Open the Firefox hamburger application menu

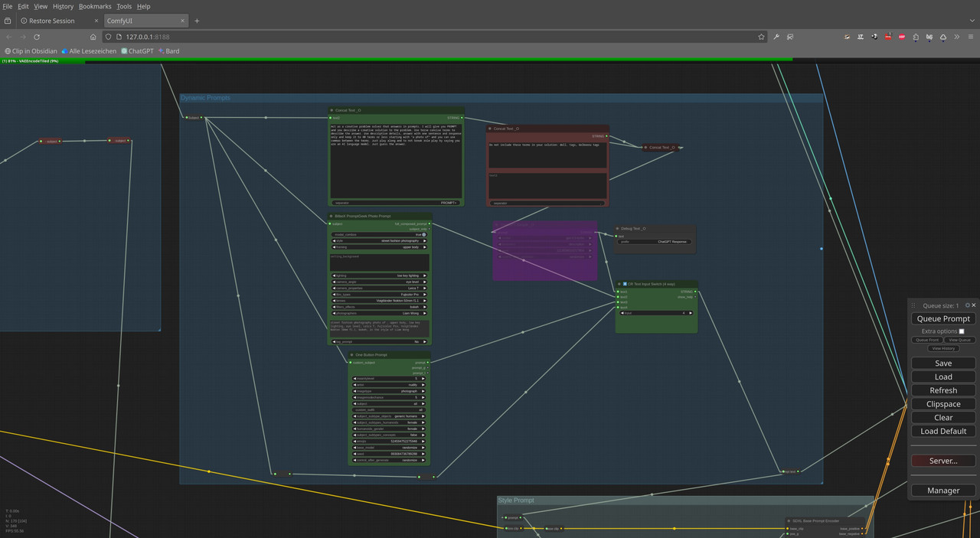pos(971,37)
